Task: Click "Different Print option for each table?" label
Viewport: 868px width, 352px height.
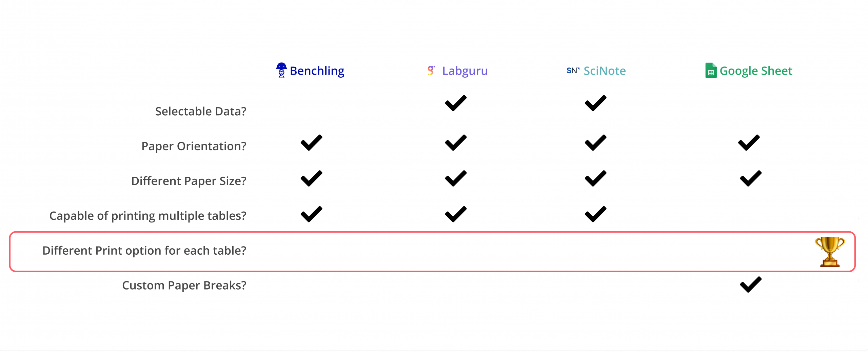Action: point(144,251)
